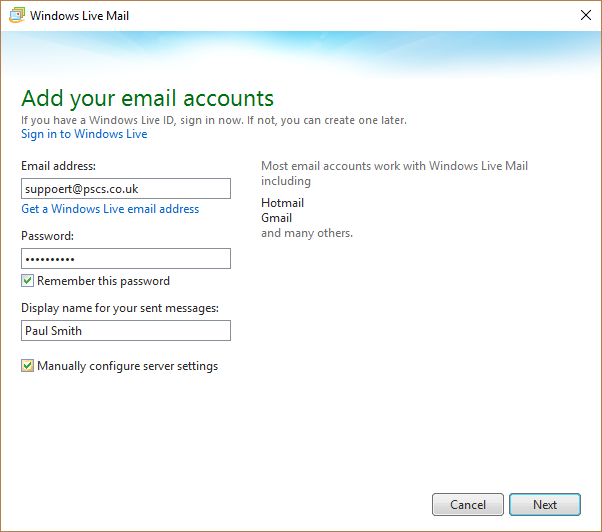602x532 pixels.
Task: Click the Cancel button
Action: 468,504
